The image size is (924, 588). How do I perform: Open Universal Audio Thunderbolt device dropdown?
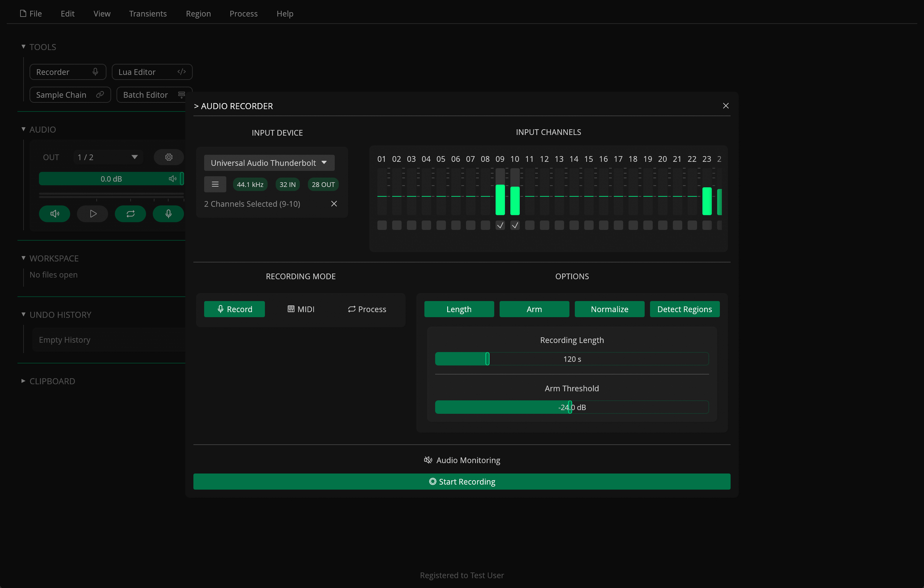click(269, 163)
